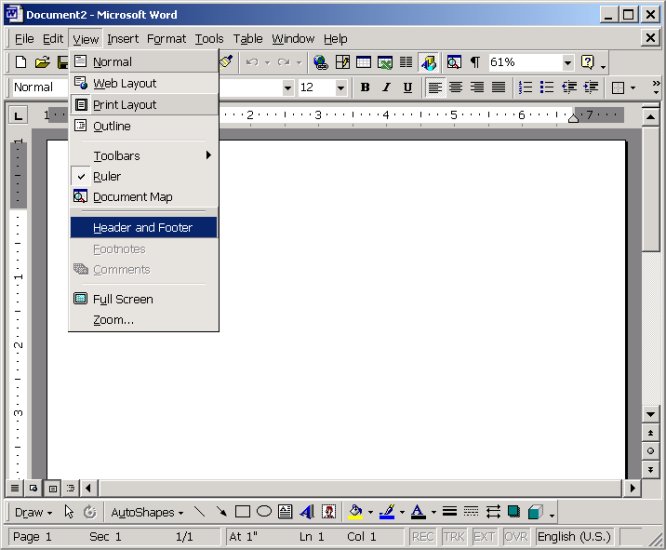Select the Text Box drawing tool
666x550 pixels.
click(x=285, y=512)
